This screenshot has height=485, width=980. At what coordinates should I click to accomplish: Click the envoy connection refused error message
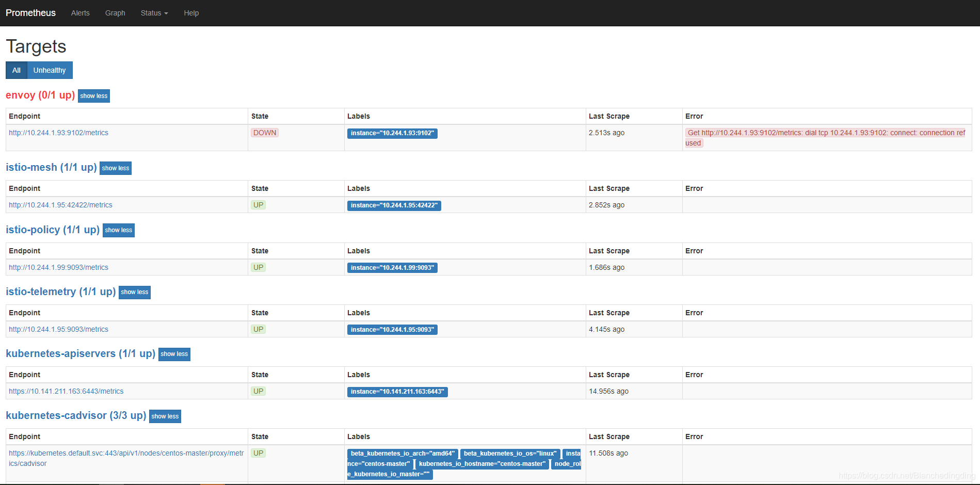(825, 138)
